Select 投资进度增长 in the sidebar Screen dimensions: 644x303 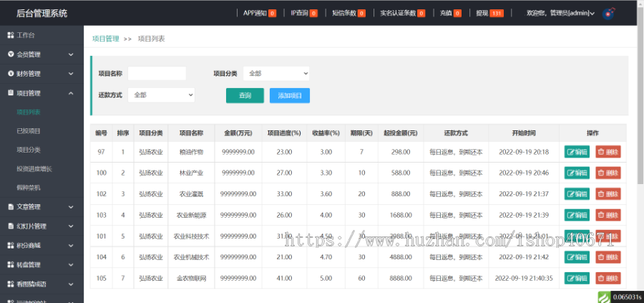click(x=34, y=168)
